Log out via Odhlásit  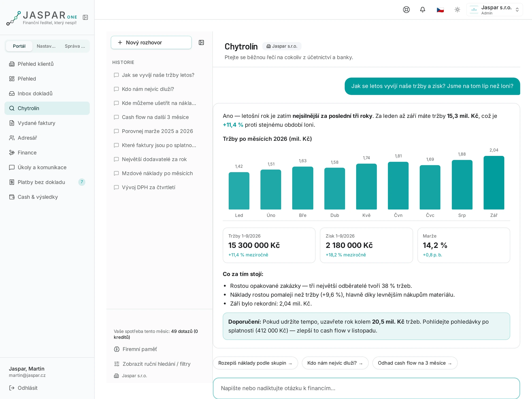coord(23,388)
